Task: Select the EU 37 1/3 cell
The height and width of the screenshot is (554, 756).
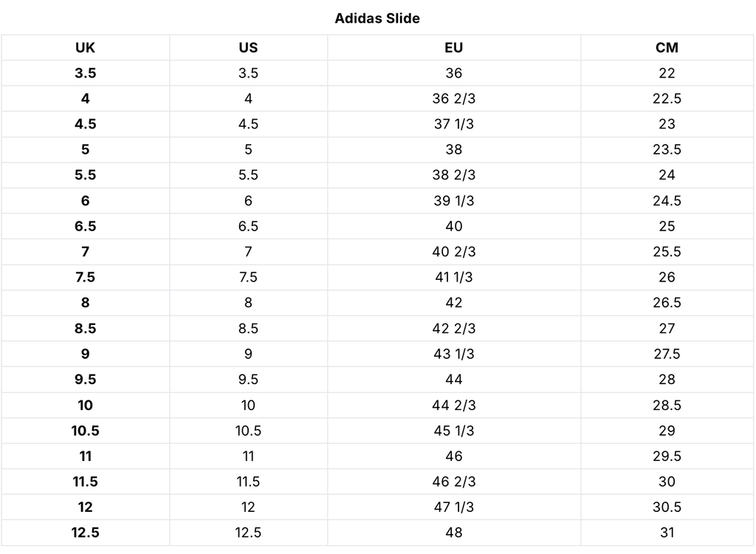Action: (x=453, y=124)
